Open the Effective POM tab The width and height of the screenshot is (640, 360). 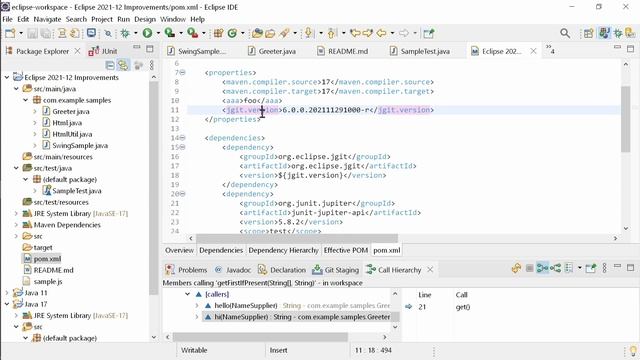(346, 250)
